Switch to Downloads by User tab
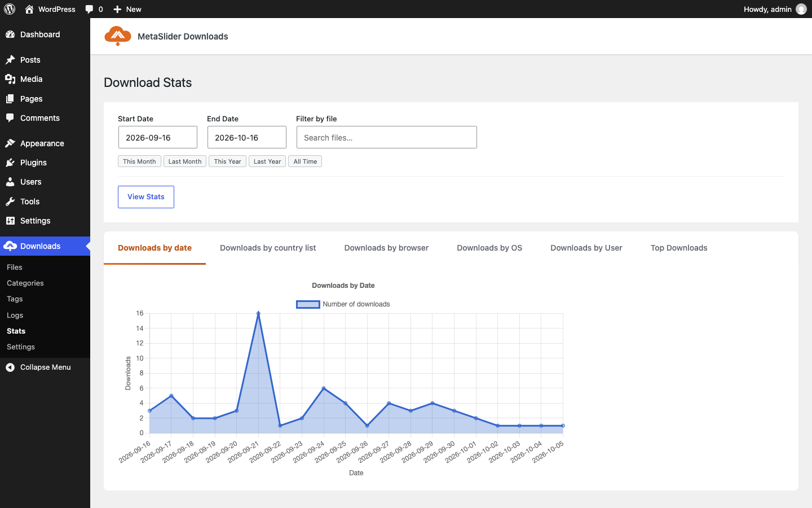The height and width of the screenshot is (508, 812). point(586,248)
